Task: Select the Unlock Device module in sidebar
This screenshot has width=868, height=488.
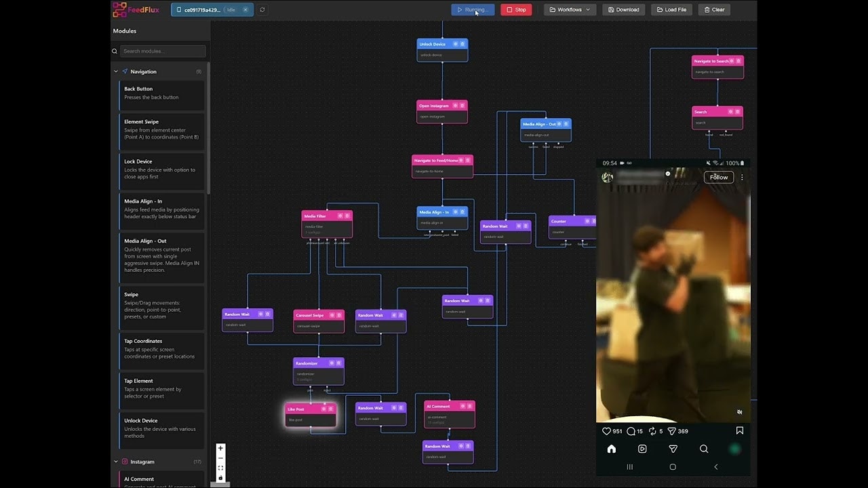Action: 162,430
